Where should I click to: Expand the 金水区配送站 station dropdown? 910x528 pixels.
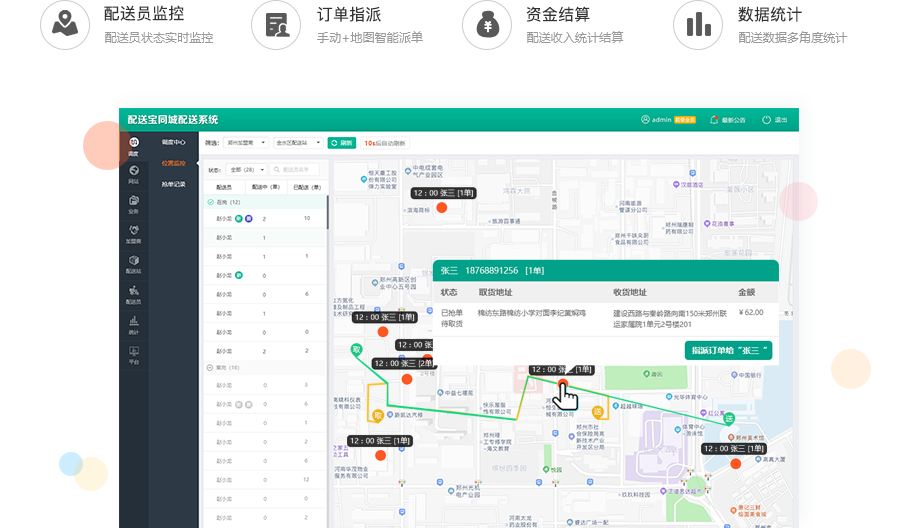pyautogui.click(x=298, y=143)
